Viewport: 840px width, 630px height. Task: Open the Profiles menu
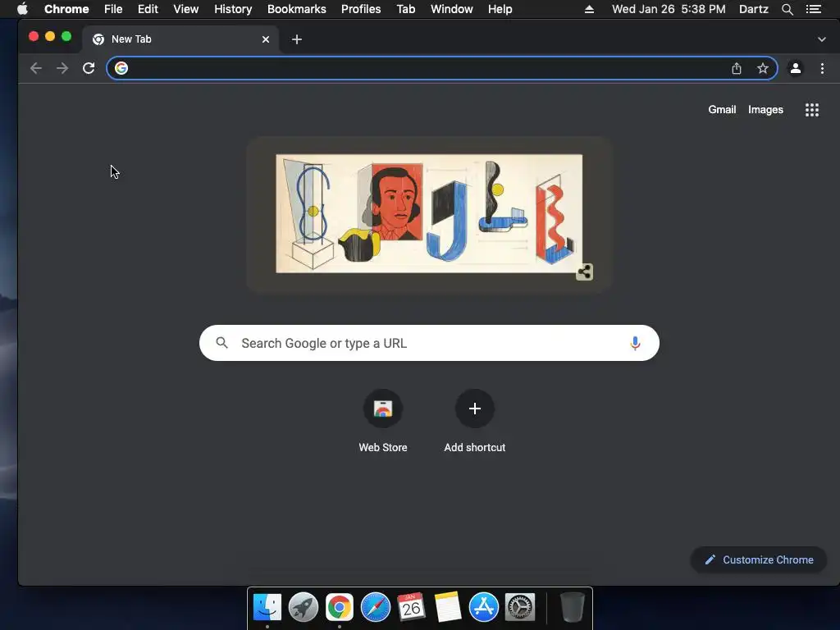pyautogui.click(x=361, y=9)
